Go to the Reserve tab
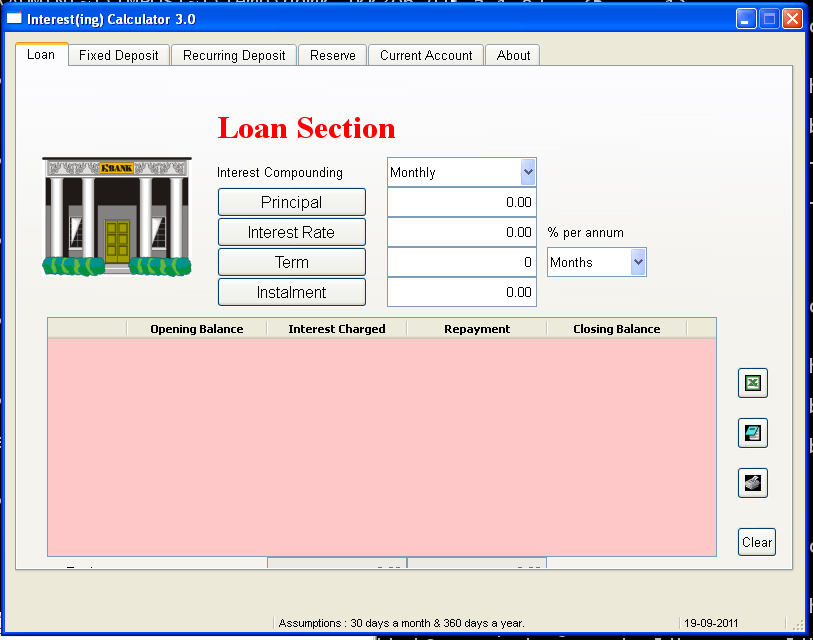The image size is (813, 640). pyautogui.click(x=333, y=56)
